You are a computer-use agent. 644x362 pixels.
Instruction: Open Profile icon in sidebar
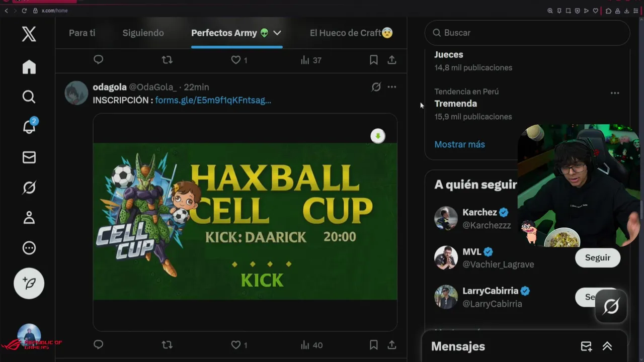pos(29,218)
